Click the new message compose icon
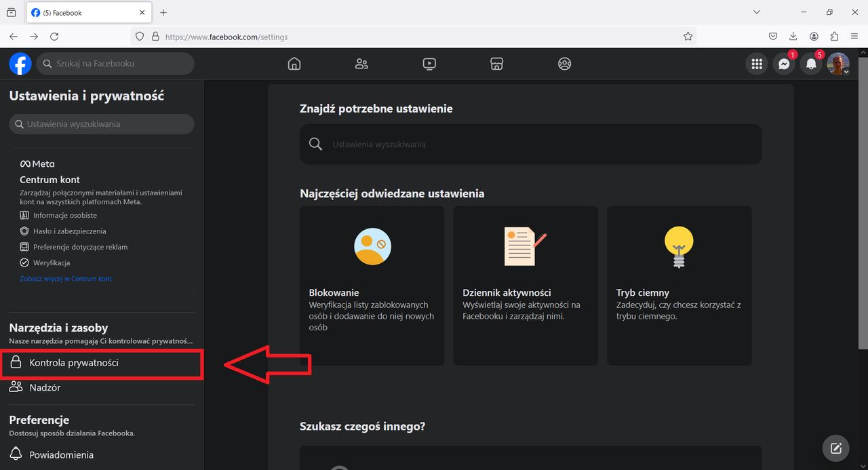Image resolution: width=868 pixels, height=470 pixels. (836, 448)
